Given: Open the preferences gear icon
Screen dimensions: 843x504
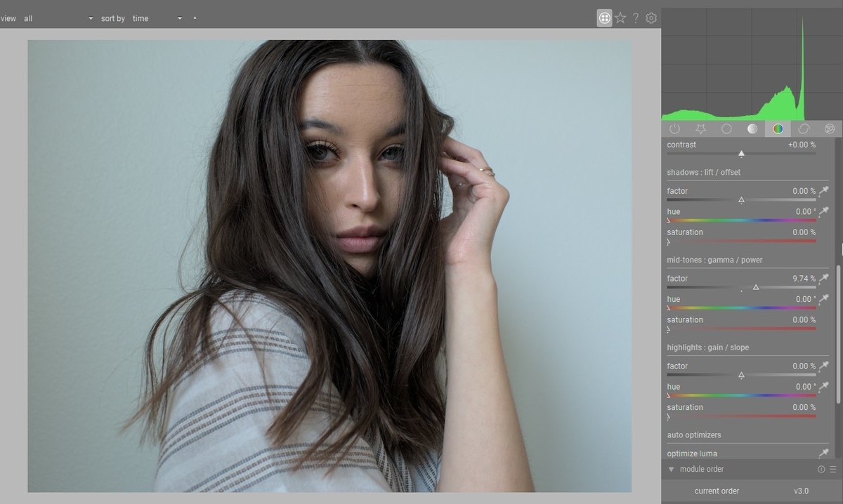Looking at the screenshot, I should point(651,18).
